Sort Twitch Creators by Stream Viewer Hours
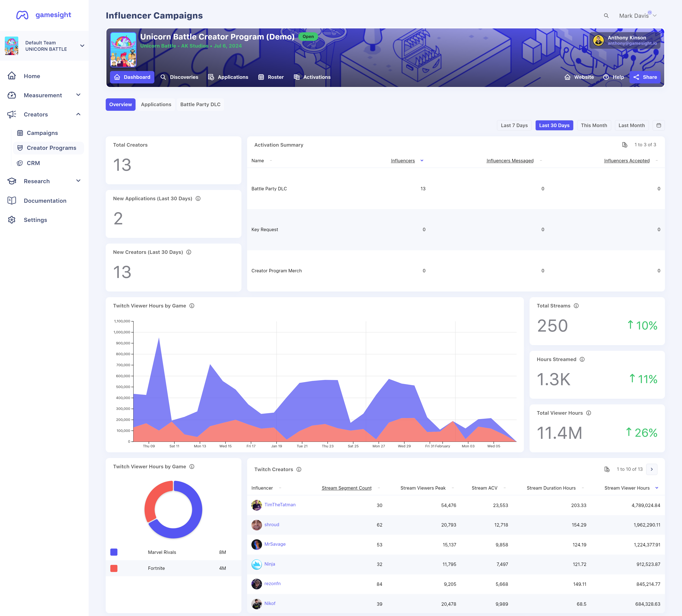682x616 pixels. pos(627,488)
